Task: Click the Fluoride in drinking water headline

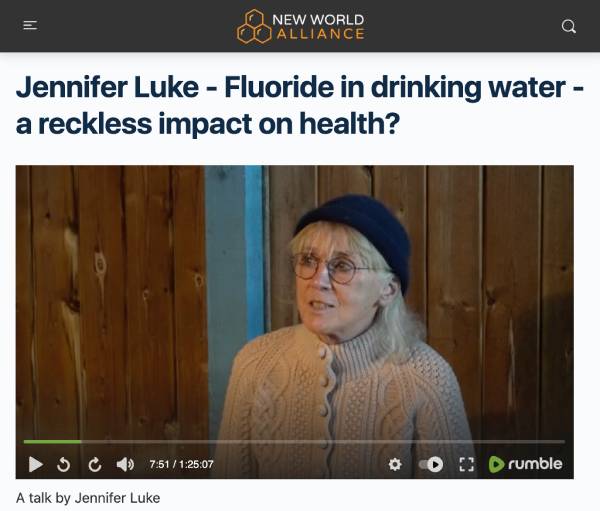Action: pos(300,105)
